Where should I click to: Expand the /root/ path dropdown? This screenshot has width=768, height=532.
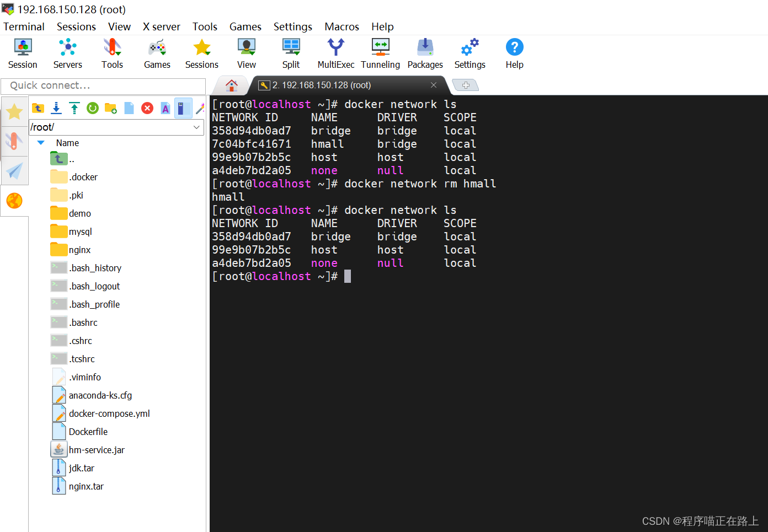pyautogui.click(x=196, y=127)
